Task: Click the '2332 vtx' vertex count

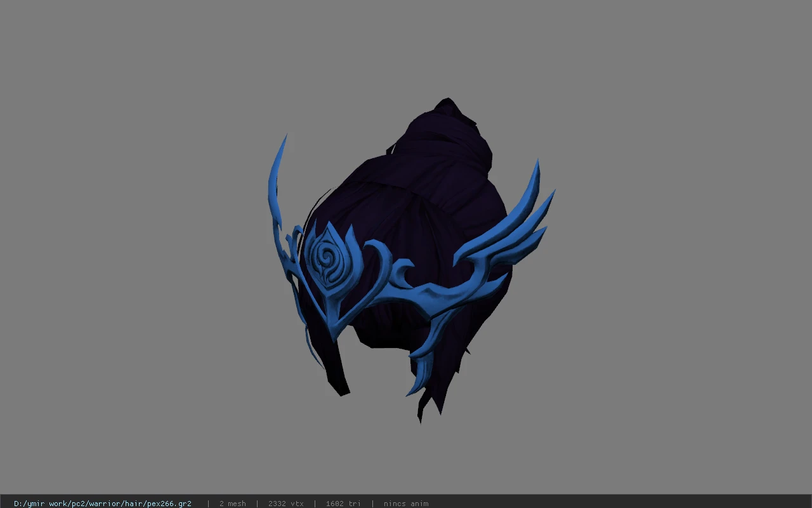Action: (285, 504)
